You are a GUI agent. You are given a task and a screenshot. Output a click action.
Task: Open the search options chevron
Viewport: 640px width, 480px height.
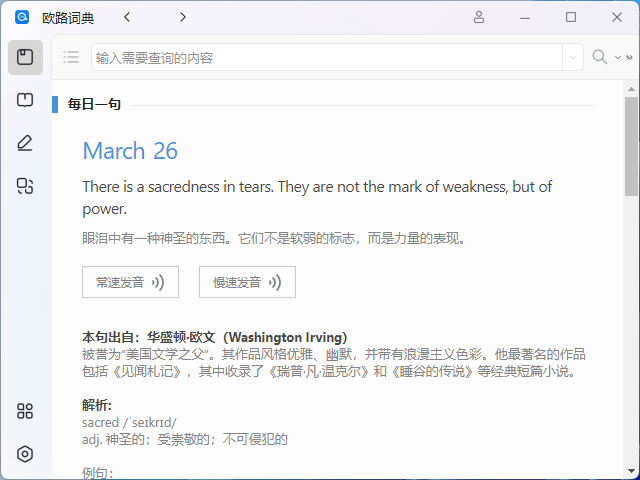click(x=618, y=58)
